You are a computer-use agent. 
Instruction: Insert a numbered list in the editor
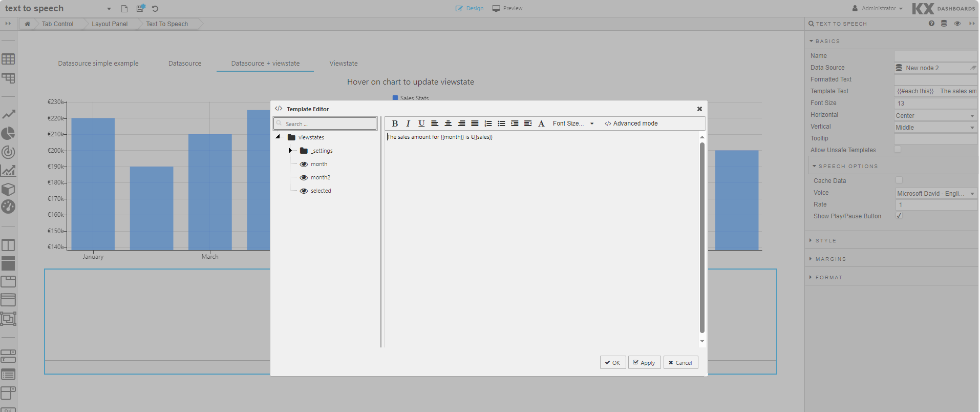[x=488, y=123]
